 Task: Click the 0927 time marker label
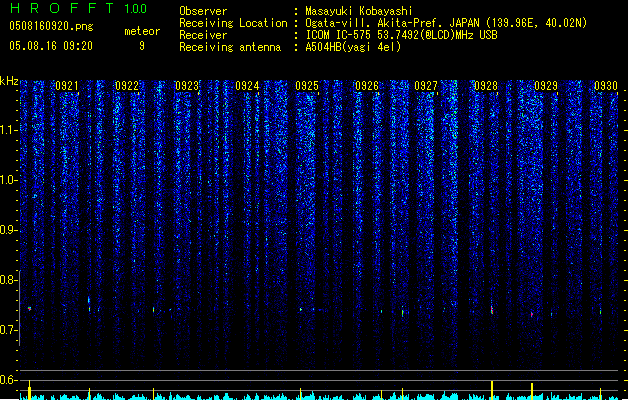[x=426, y=86]
